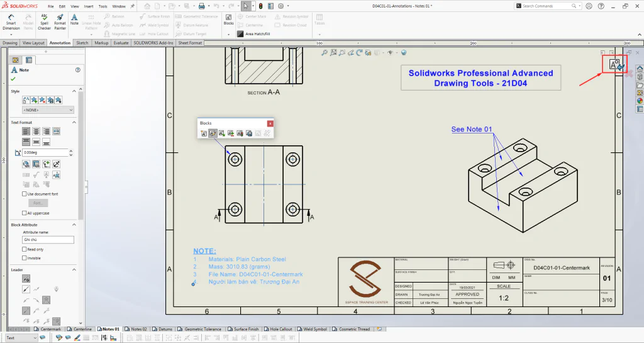Activate the Format Painter tool

click(60, 21)
